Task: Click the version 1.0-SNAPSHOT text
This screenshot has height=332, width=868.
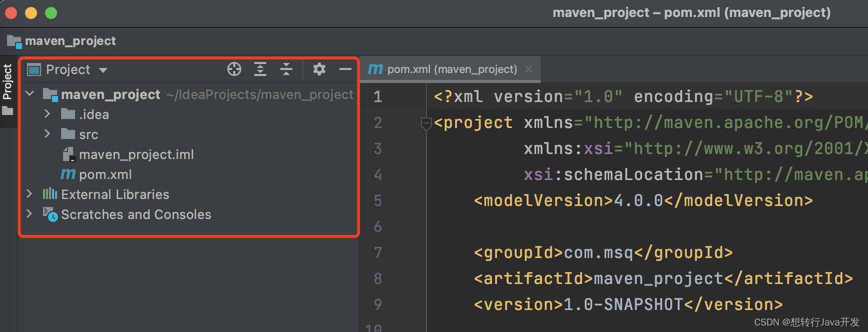Action: tap(623, 304)
